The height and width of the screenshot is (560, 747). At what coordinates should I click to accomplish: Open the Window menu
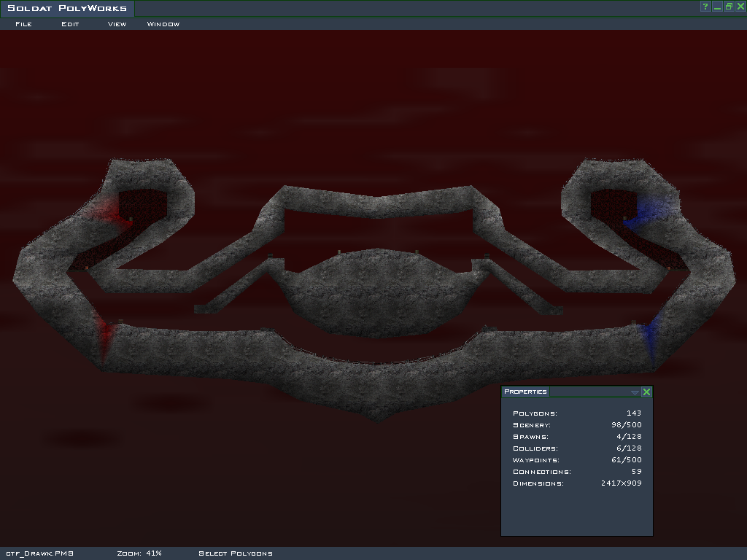pos(163,24)
